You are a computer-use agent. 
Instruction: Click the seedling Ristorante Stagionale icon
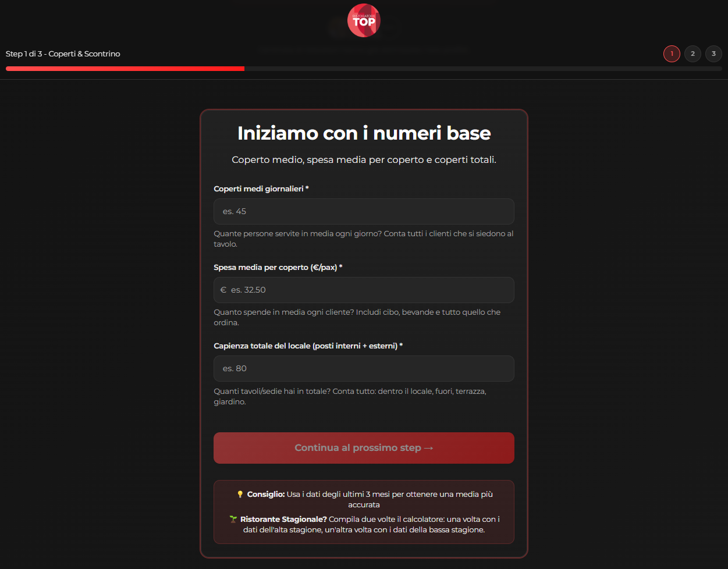[233, 519]
